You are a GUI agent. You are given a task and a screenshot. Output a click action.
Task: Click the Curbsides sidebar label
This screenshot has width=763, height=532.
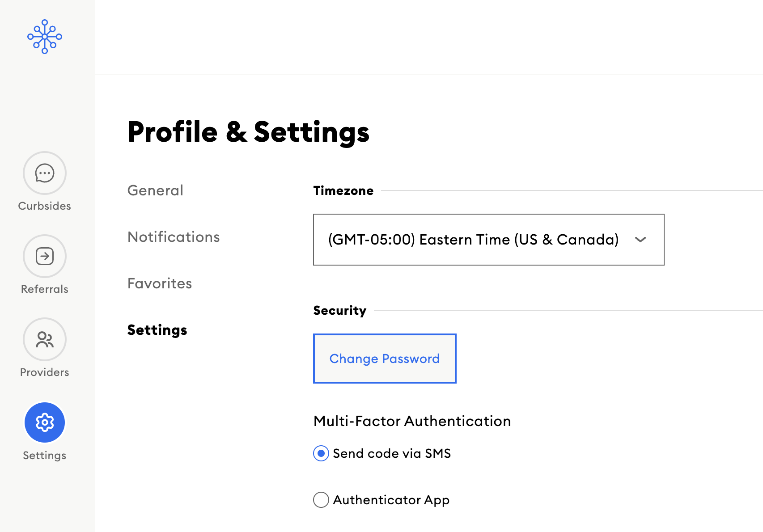coord(45,206)
